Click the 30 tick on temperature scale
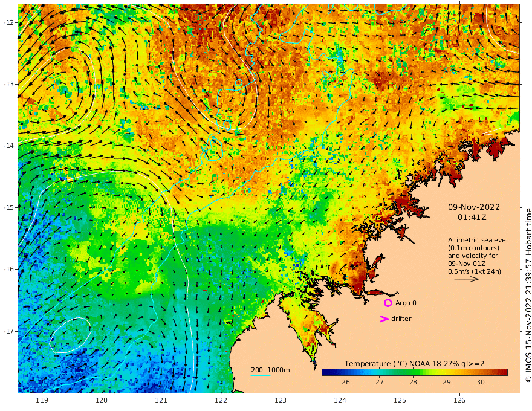Viewport: 532px width, 411px height. [x=480, y=382]
